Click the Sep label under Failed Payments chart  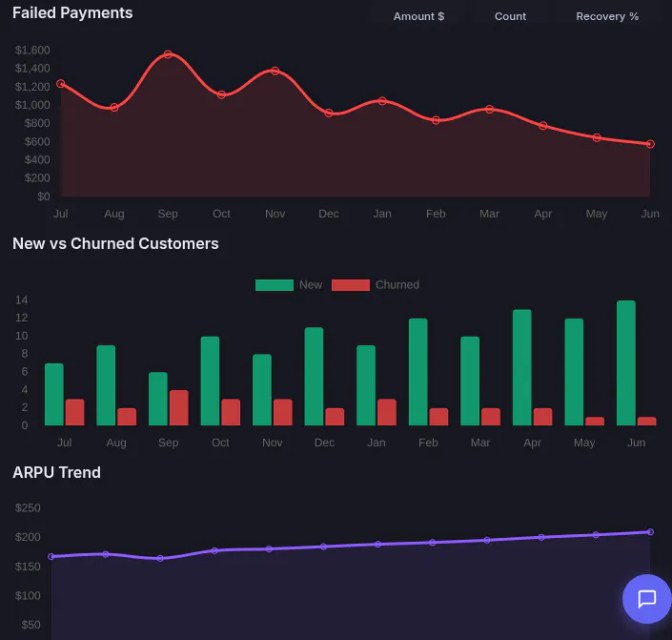(x=168, y=214)
